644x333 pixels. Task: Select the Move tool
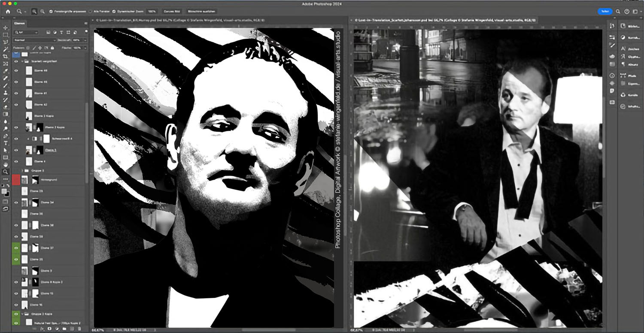(6, 27)
